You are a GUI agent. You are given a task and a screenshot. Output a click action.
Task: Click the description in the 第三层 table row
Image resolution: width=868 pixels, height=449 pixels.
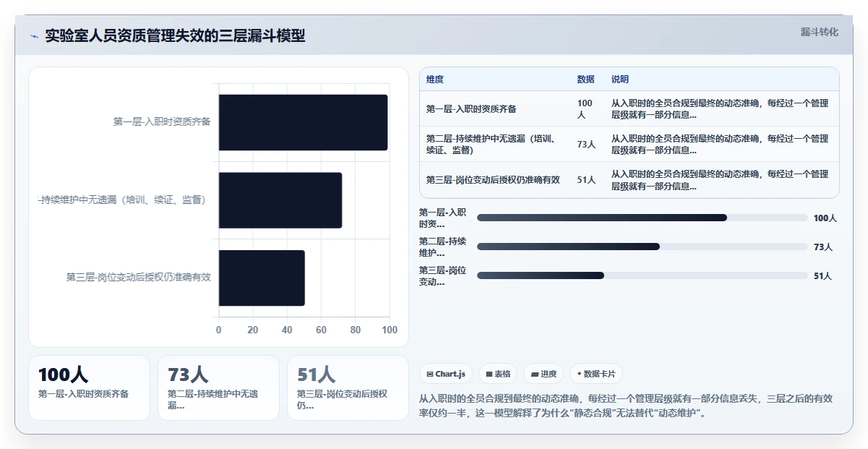click(720, 179)
